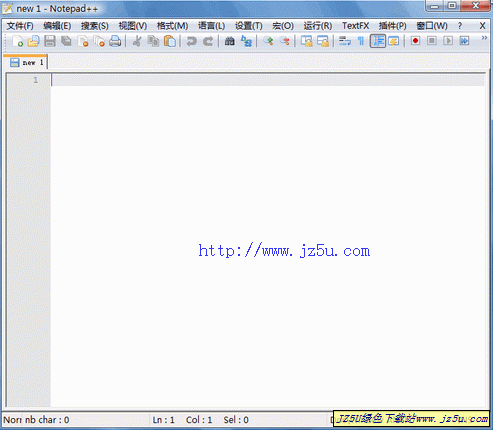The width and height of the screenshot is (493, 430).
Task: Open the ? help menu
Action: click(460, 26)
